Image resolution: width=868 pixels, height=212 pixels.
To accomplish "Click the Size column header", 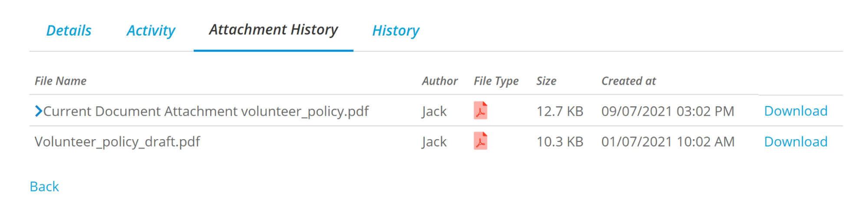I will (x=546, y=81).
